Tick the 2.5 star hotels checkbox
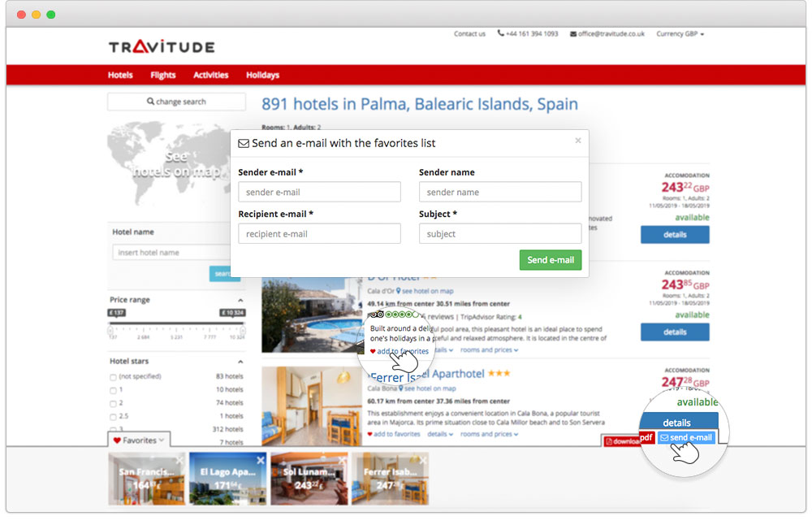 pos(113,416)
